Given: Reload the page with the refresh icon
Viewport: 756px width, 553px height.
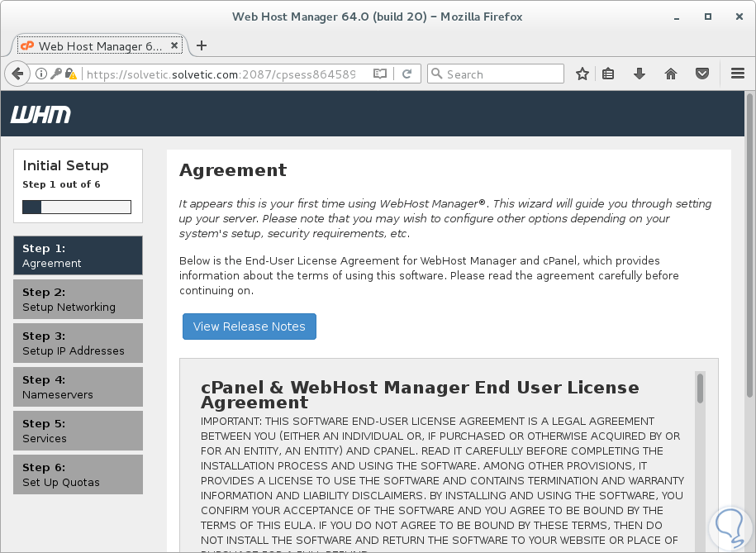Looking at the screenshot, I should (407, 74).
